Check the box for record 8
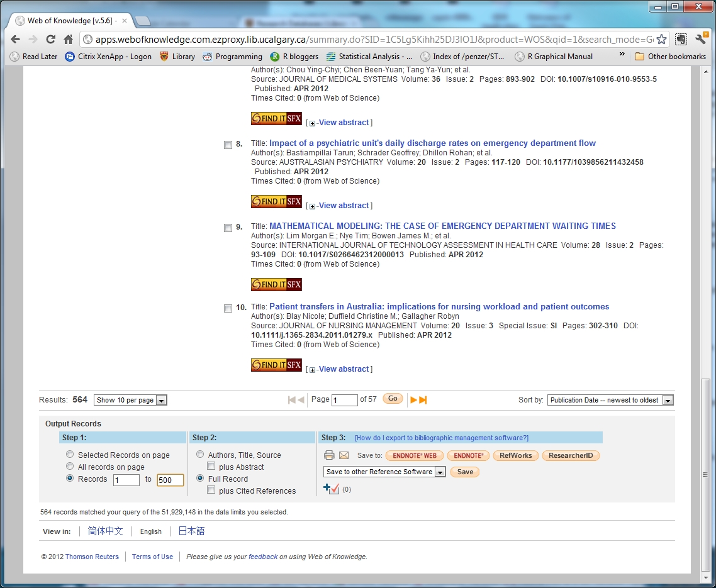The height and width of the screenshot is (588, 716). click(228, 145)
